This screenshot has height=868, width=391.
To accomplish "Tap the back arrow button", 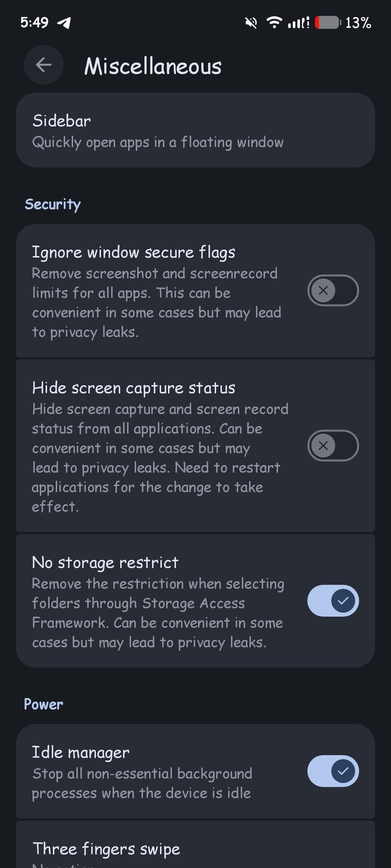I will pyautogui.click(x=44, y=65).
